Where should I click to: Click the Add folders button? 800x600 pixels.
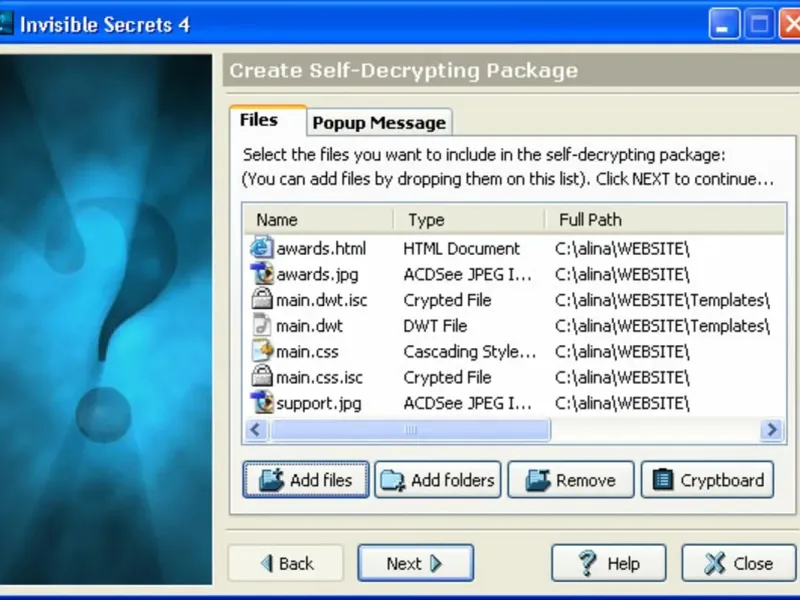438,480
